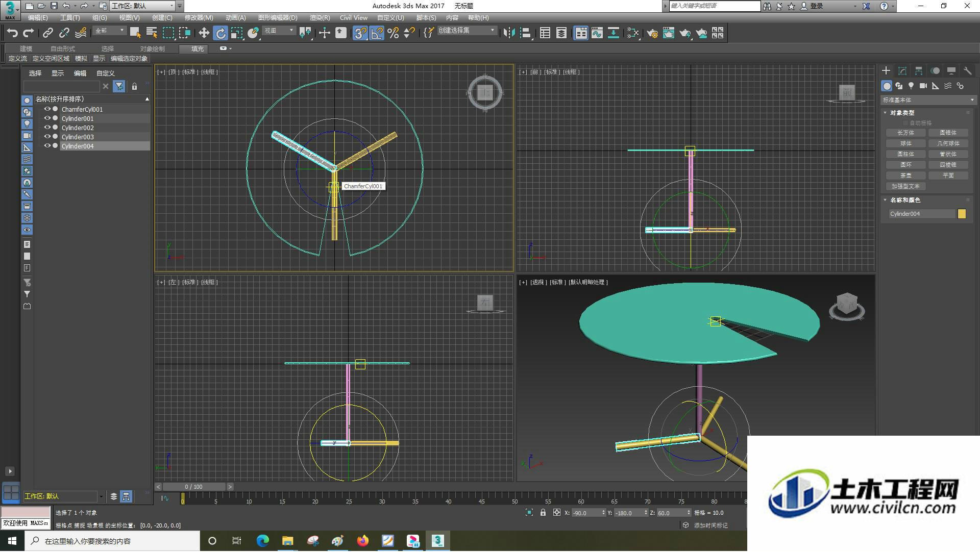Activate the Select and Rotate tool
Image resolution: width=980 pixels, height=552 pixels.
pyautogui.click(x=220, y=33)
